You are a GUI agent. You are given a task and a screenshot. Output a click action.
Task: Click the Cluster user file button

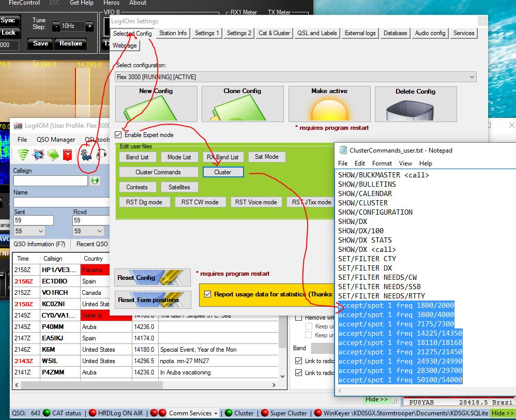[x=223, y=172]
